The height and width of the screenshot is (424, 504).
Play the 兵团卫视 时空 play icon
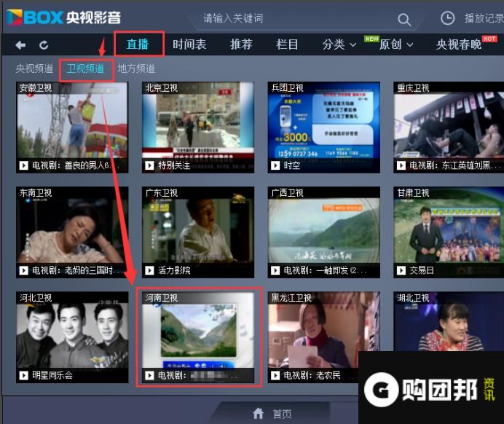(275, 165)
